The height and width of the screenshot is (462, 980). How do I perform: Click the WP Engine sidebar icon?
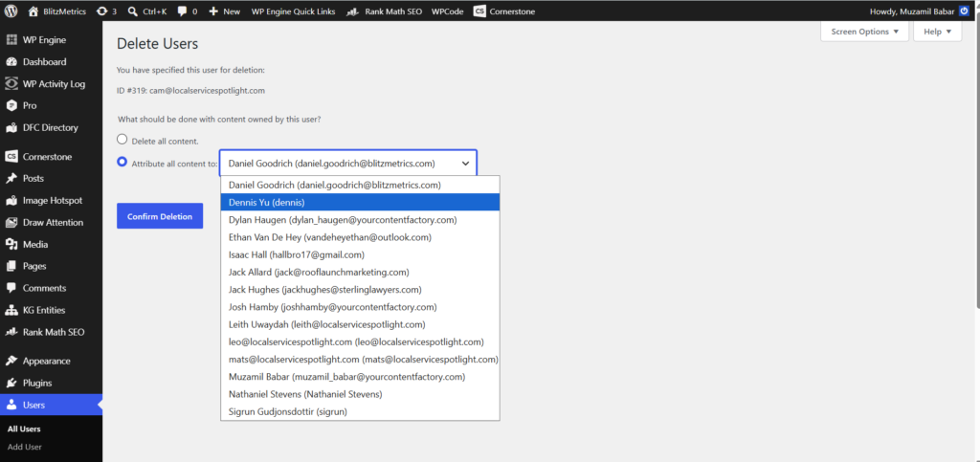(x=11, y=40)
